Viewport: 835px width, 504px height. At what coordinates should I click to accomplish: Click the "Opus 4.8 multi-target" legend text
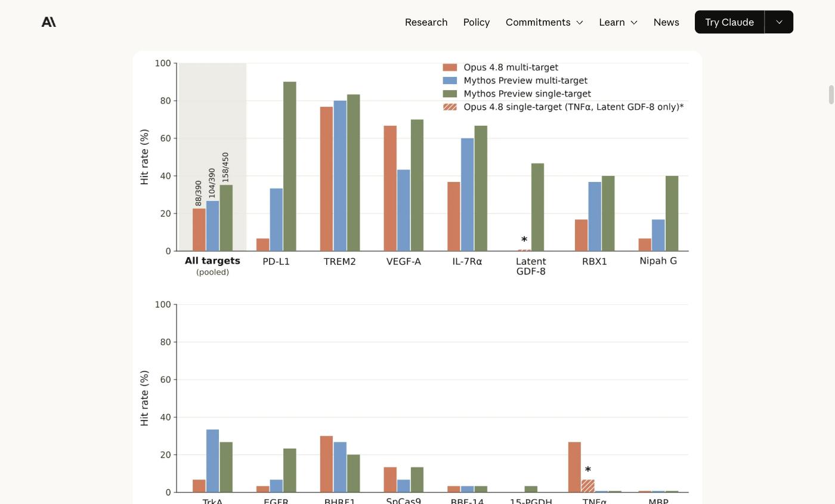pyautogui.click(x=511, y=67)
